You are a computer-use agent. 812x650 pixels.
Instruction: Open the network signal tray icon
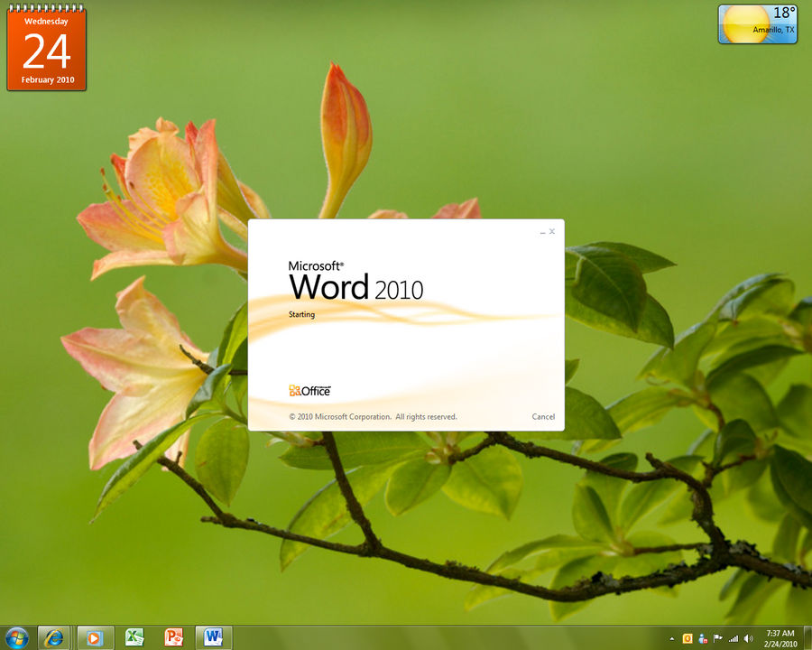click(x=734, y=638)
